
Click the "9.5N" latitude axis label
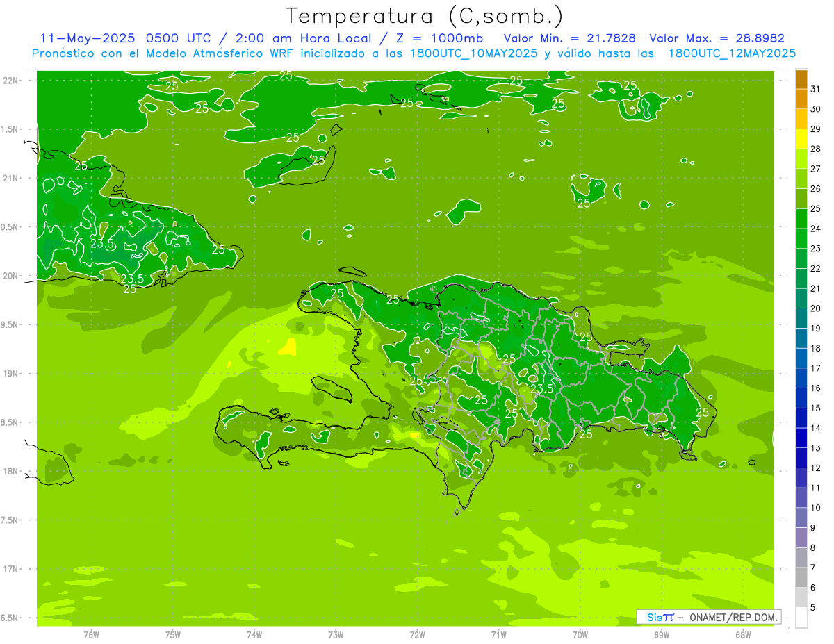tap(10, 324)
